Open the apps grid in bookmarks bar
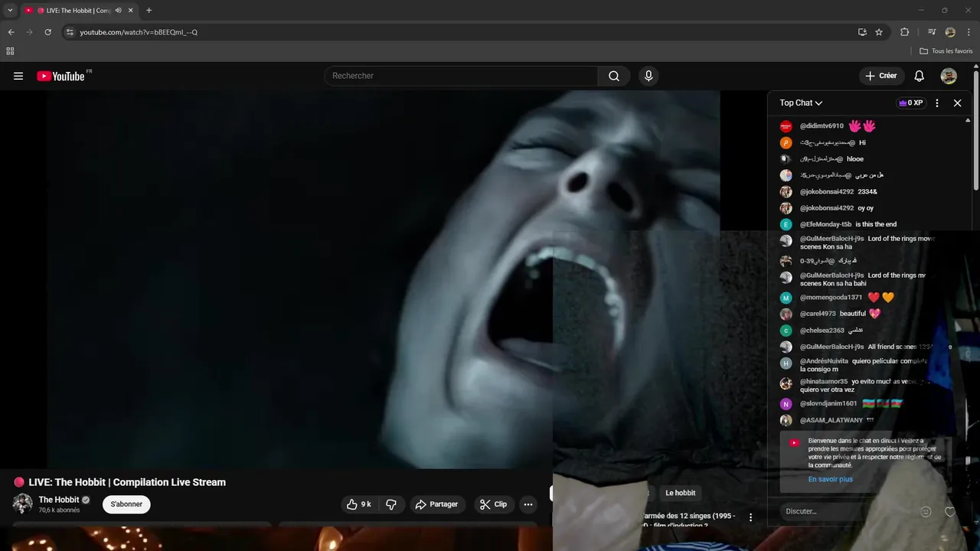 click(10, 51)
